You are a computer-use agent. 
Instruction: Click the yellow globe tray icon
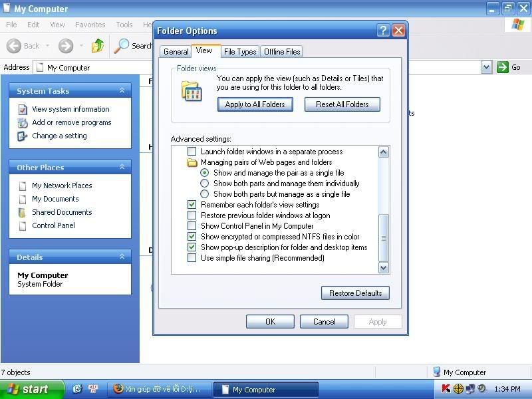click(x=458, y=388)
